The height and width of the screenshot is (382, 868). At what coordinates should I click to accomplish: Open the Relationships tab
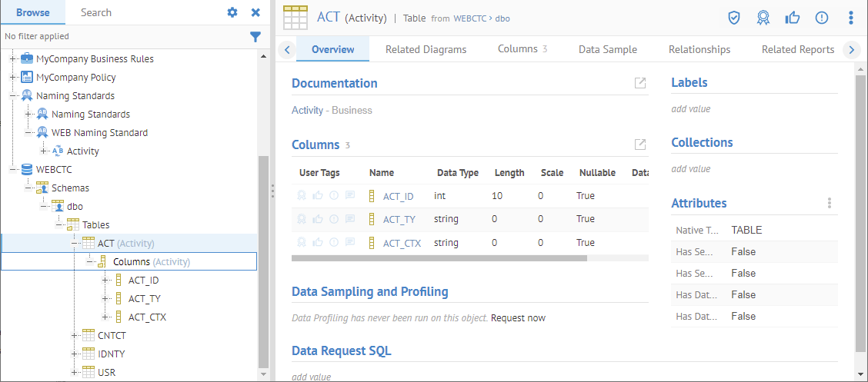point(699,49)
